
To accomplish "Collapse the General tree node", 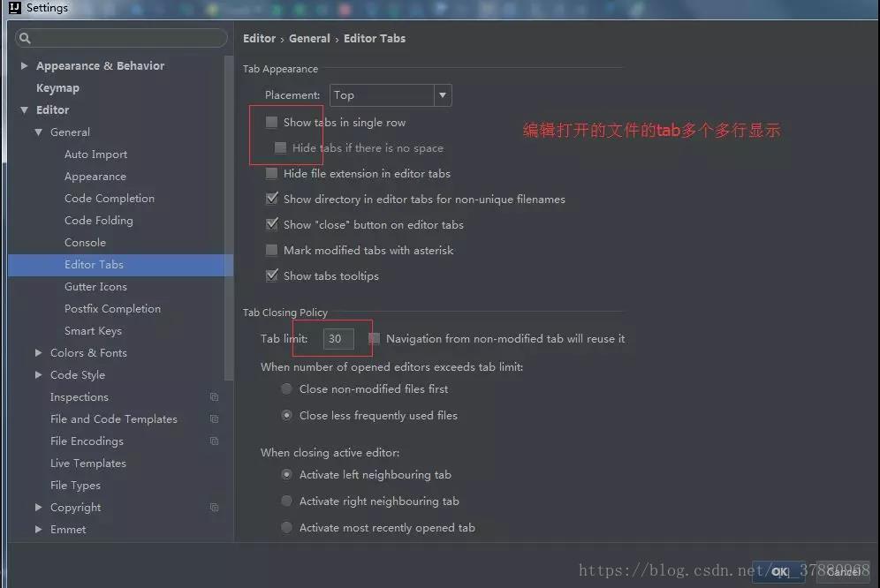I will [38, 132].
